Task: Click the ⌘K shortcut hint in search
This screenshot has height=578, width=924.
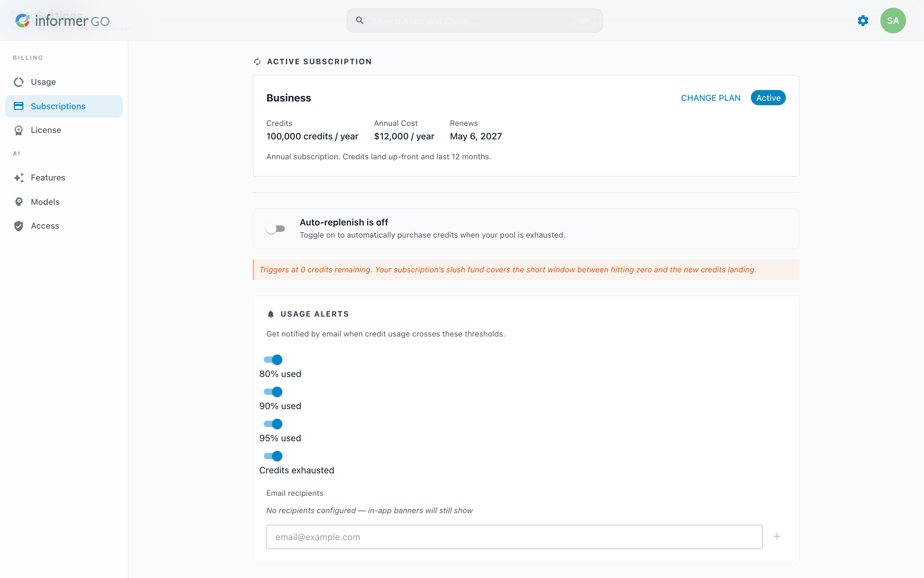Action: pos(584,21)
